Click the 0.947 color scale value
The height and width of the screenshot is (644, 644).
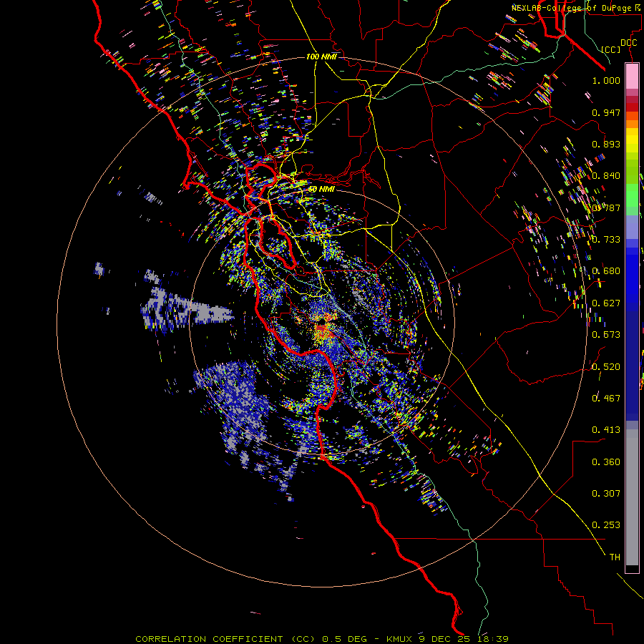click(x=606, y=112)
